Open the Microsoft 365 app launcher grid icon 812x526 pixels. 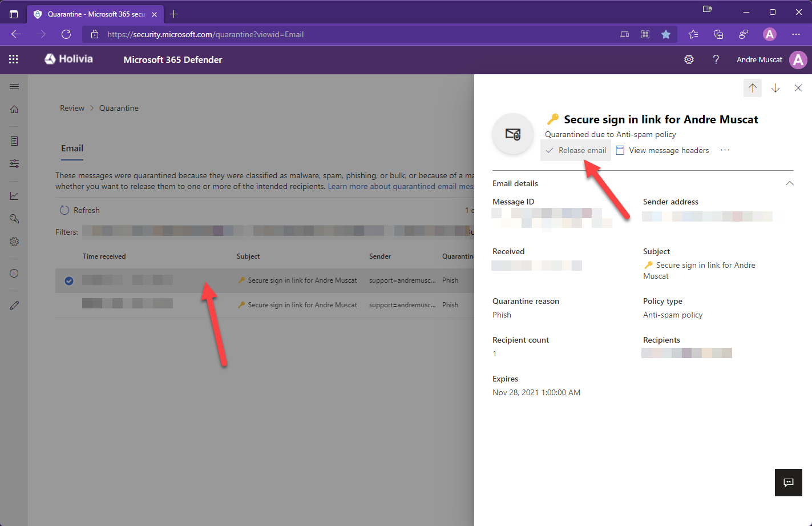(x=13, y=59)
